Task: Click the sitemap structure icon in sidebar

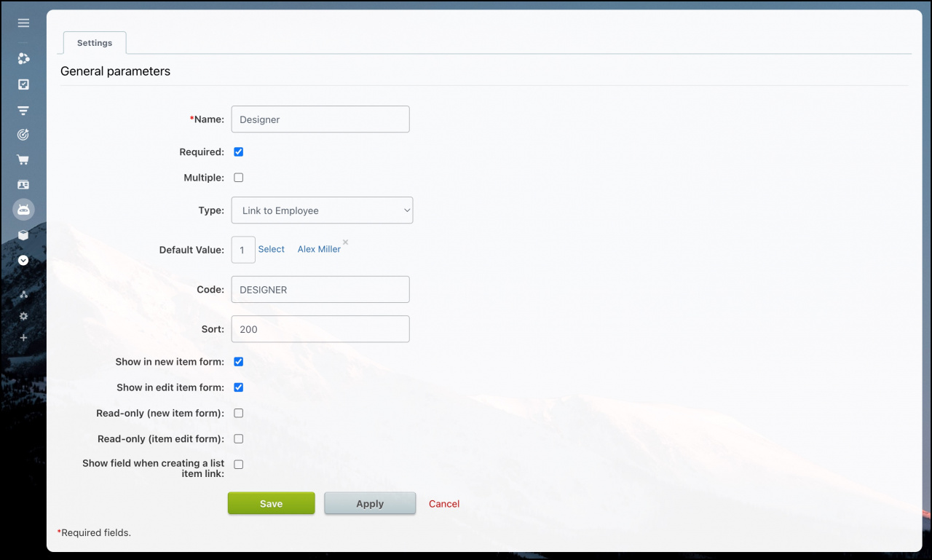Action: pos(23,294)
